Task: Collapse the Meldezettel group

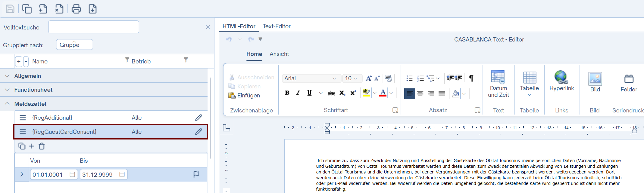Action: coord(7,104)
